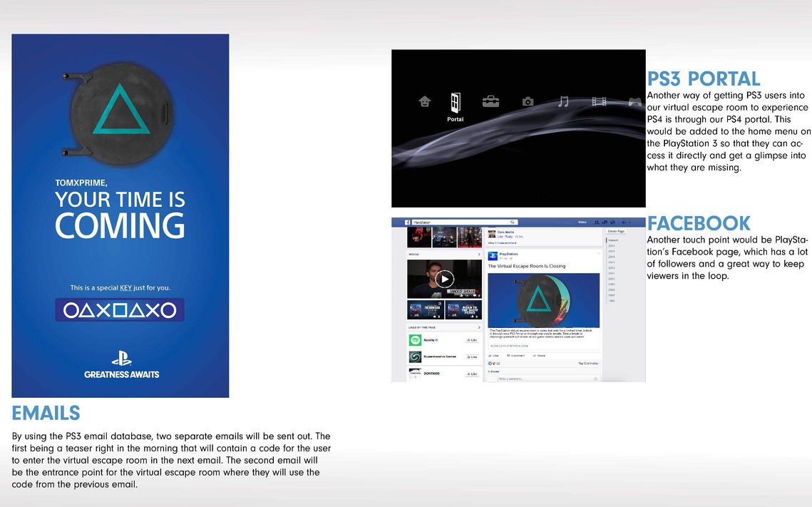Select the Music note icon on the PS3 menu
The height and width of the screenshot is (507, 812).
(x=563, y=101)
